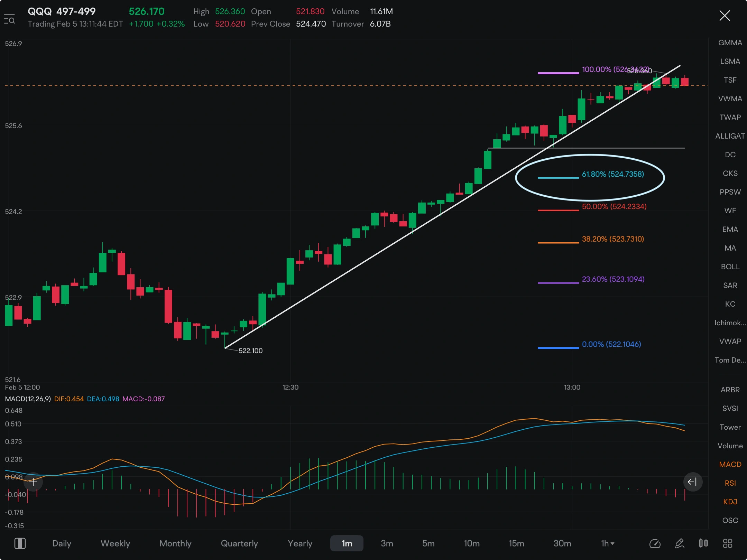The height and width of the screenshot is (560, 747).
Task: Select the 1m timeframe tab
Action: (347, 543)
